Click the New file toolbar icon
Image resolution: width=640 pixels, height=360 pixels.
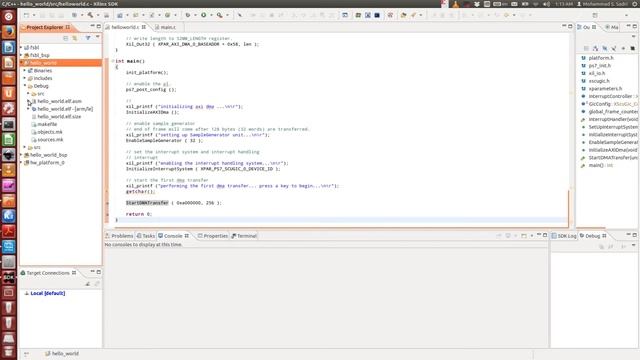click(27, 15)
